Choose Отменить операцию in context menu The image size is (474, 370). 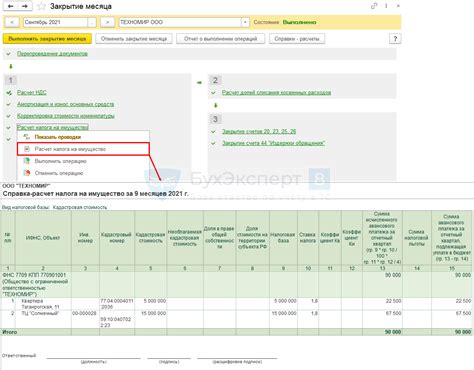pos(83,173)
